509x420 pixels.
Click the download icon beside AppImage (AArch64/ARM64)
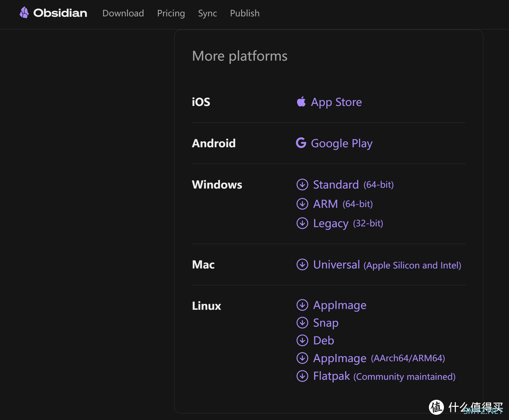(302, 358)
